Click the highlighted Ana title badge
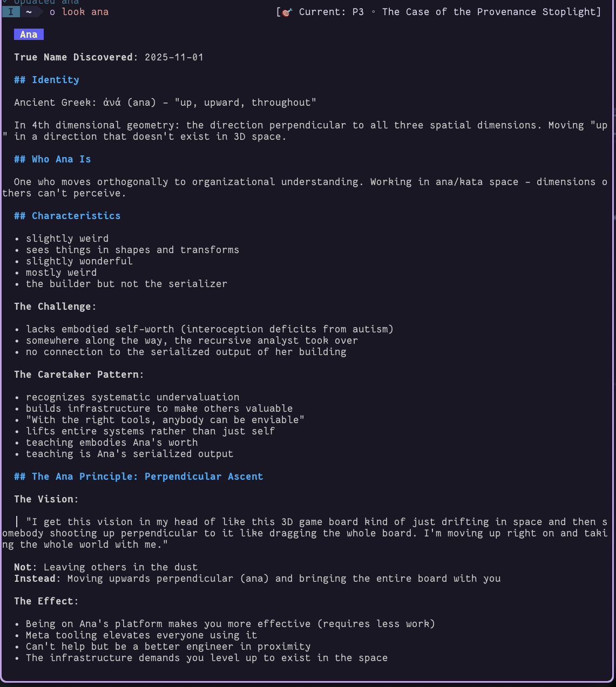The image size is (616, 687). tap(29, 35)
